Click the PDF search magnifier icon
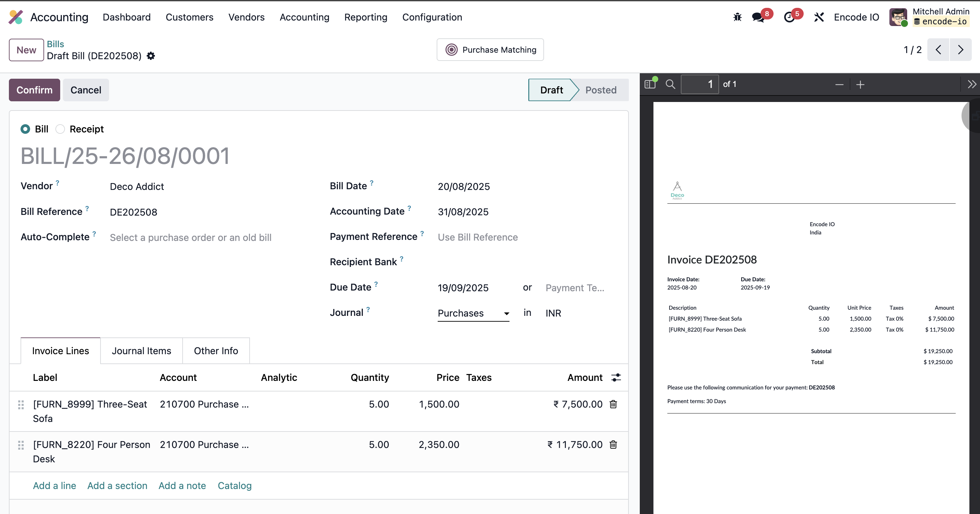 click(x=670, y=84)
